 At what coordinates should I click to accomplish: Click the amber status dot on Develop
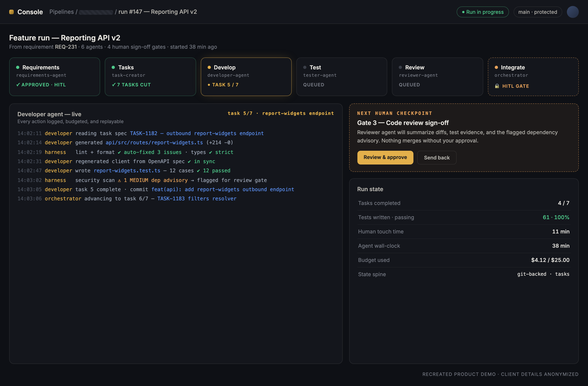click(x=209, y=67)
